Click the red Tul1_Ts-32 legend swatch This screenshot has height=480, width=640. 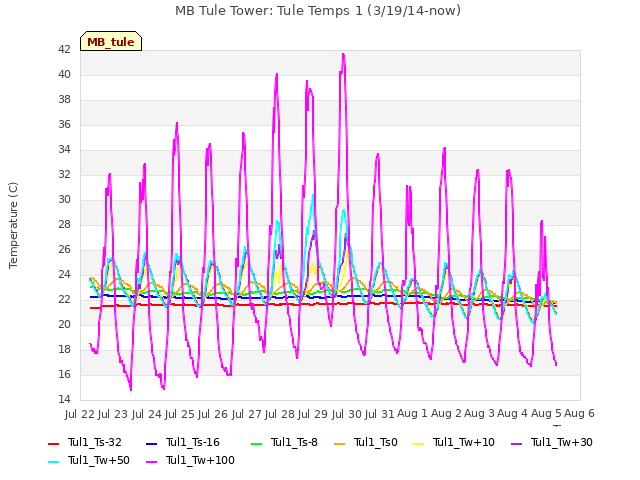pyautogui.click(x=53, y=444)
